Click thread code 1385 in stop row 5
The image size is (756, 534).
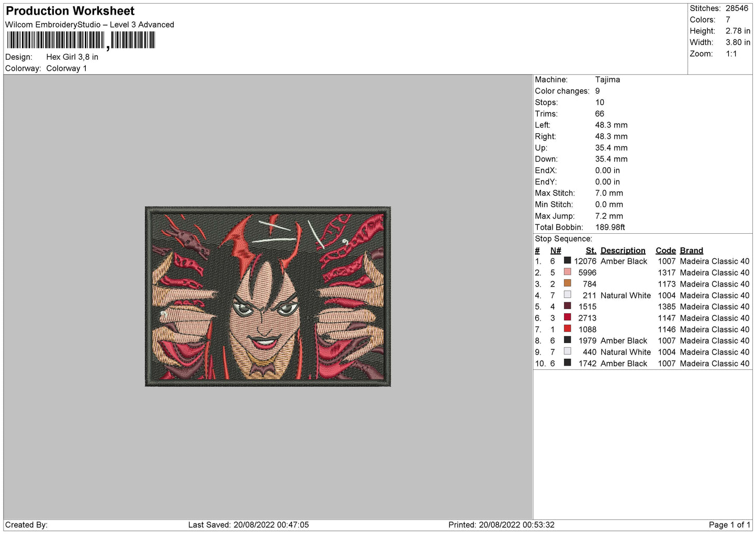pos(667,307)
